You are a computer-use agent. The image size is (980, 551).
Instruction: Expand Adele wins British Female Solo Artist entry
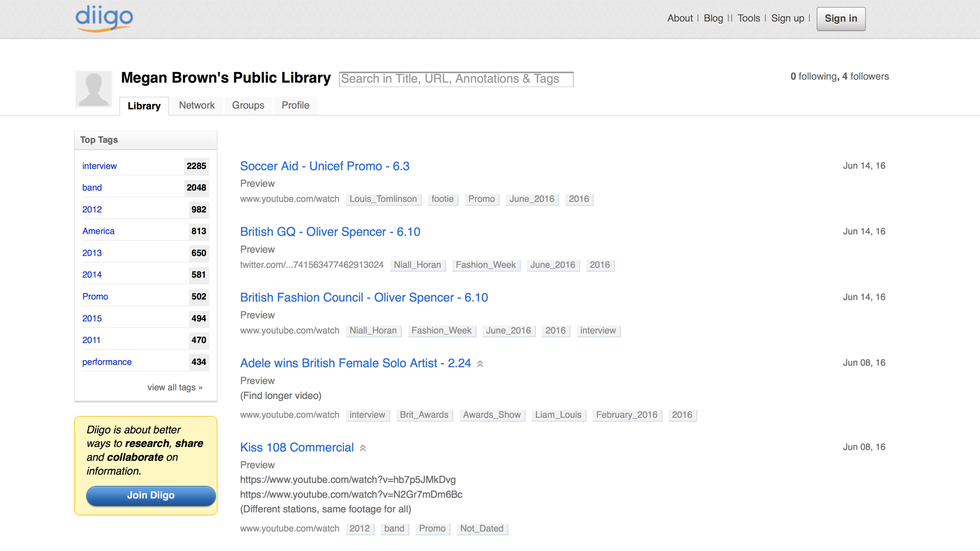pos(480,364)
